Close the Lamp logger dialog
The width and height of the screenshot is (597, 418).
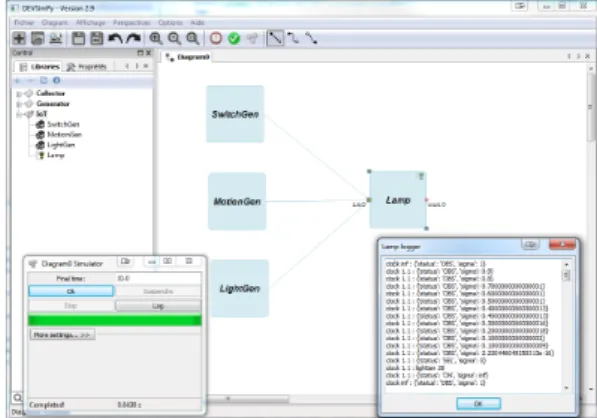pos(562,244)
